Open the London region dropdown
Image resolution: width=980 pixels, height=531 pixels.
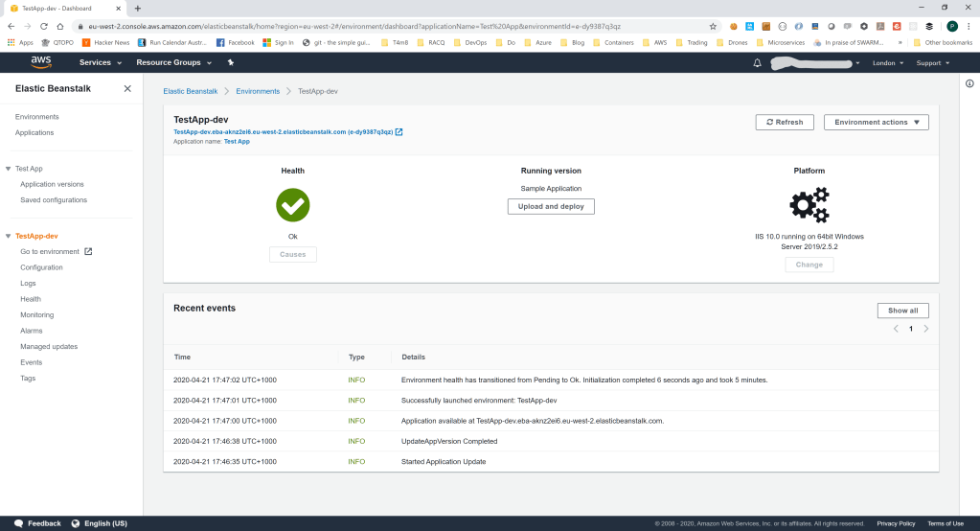pyautogui.click(x=887, y=63)
